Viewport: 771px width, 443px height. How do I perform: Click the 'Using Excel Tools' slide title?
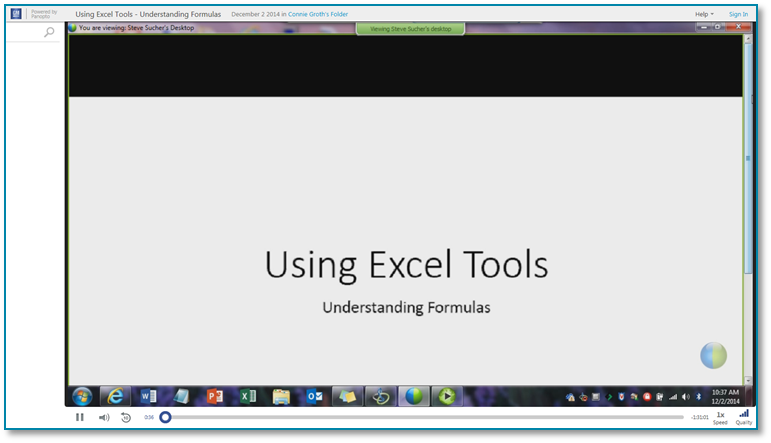tap(406, 266)
